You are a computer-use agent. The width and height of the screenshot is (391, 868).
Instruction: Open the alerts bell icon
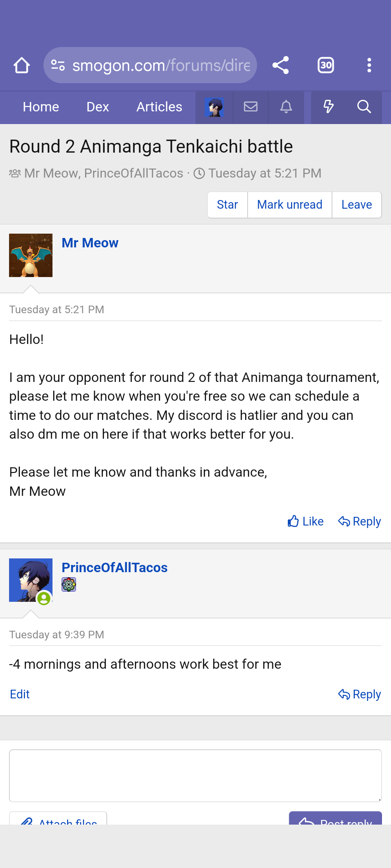286,107
